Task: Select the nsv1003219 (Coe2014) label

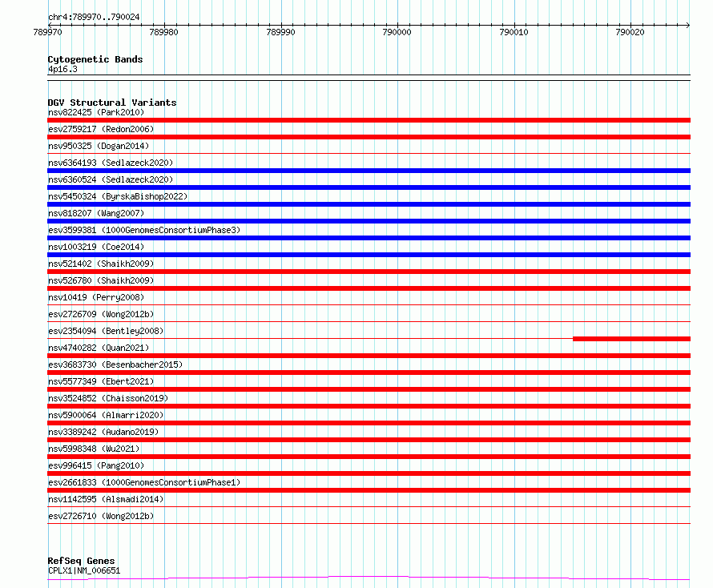Action: [96, 247]
